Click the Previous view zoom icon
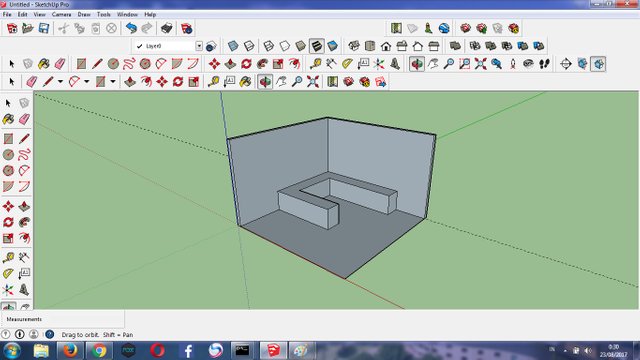 496,64
